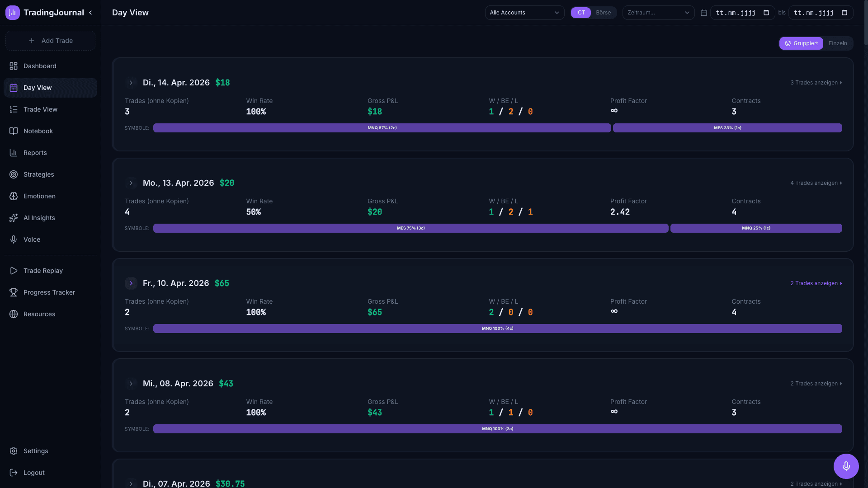Switch toggle to Börse mode
The height and width of the screenshot is (488, 868).
(x=603, y=13)
